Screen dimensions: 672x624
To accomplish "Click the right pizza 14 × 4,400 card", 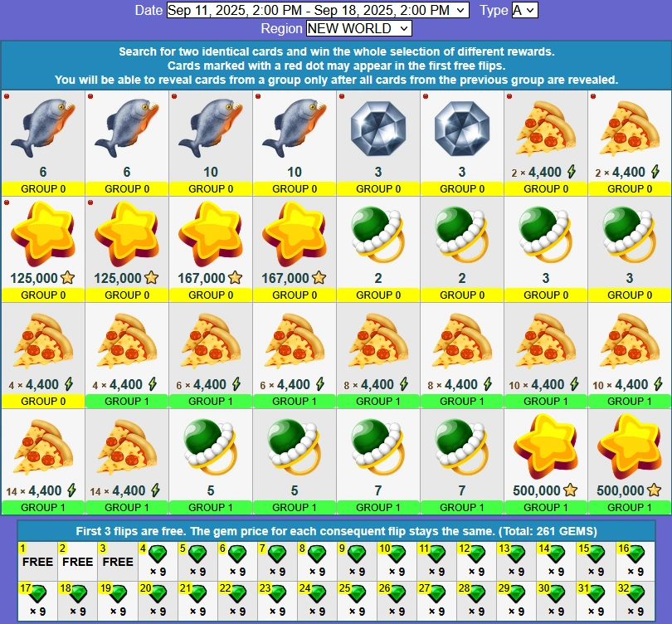I will (x=127, y=462).
